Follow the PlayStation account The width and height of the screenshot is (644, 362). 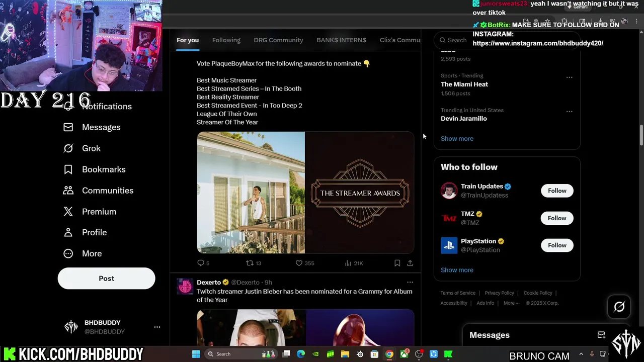tap(557, 245)
